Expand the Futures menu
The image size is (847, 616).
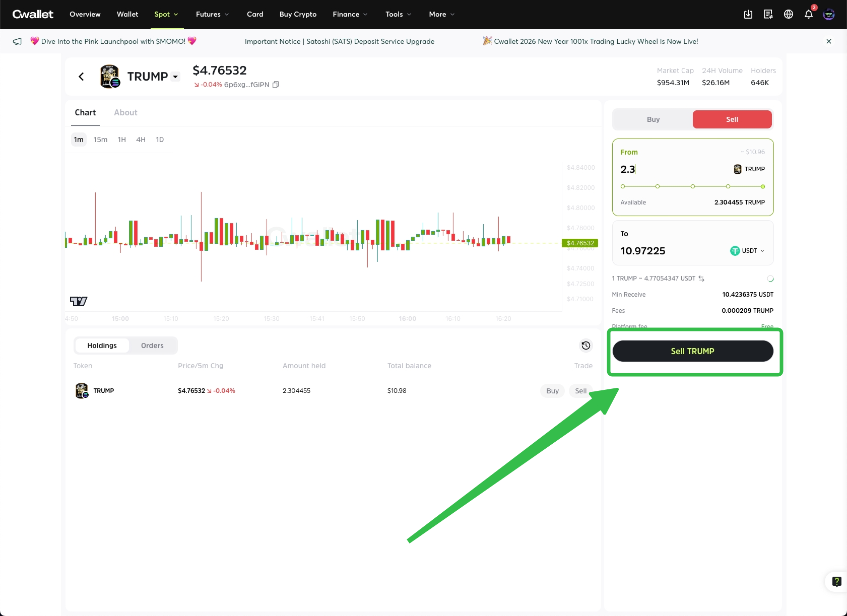point(212,14)
